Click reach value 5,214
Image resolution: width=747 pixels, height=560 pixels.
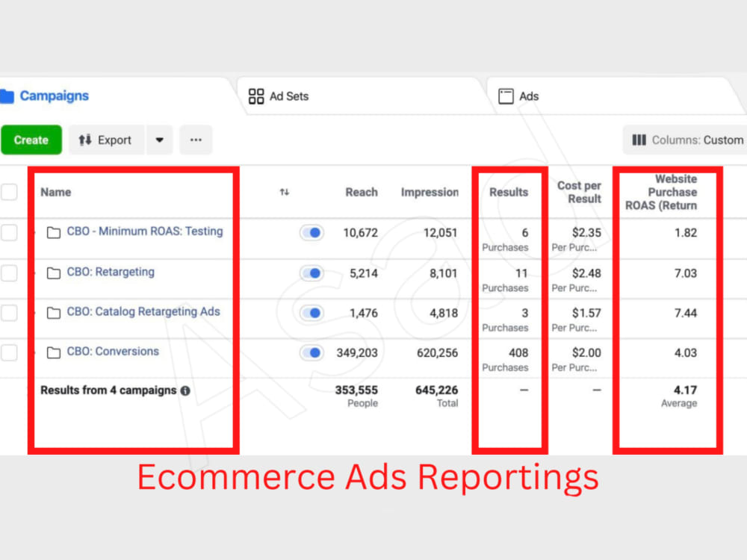click(364, 273)
